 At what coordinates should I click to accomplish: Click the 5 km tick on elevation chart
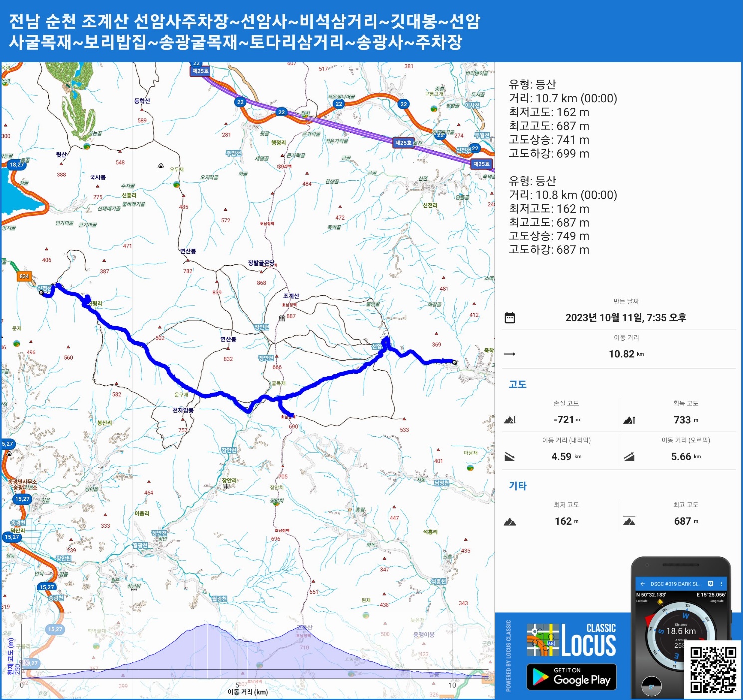click(x=237, y=685)
